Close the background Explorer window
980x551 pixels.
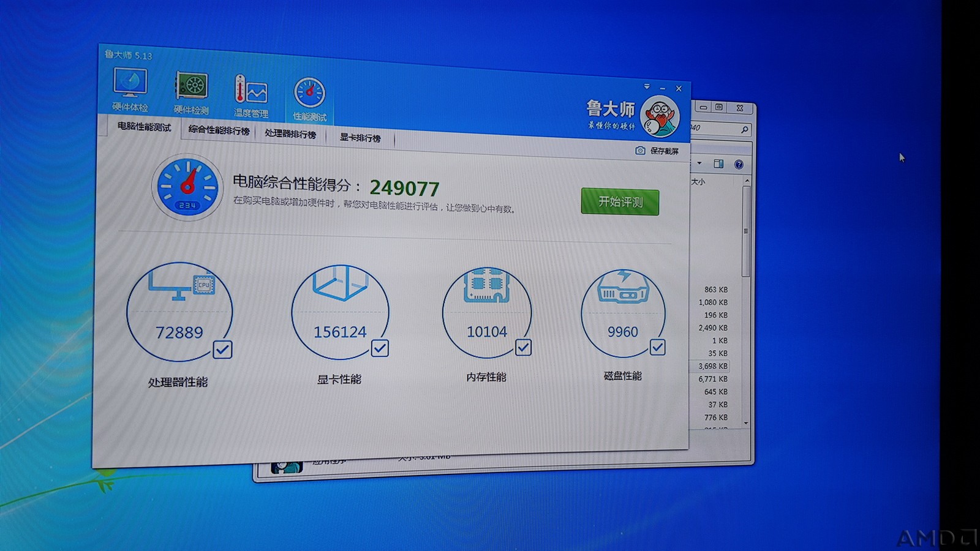click(x=740, y=108)
